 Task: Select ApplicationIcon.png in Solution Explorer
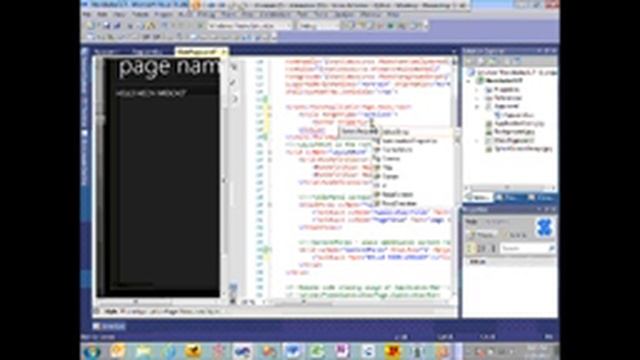tap(515, 123)
